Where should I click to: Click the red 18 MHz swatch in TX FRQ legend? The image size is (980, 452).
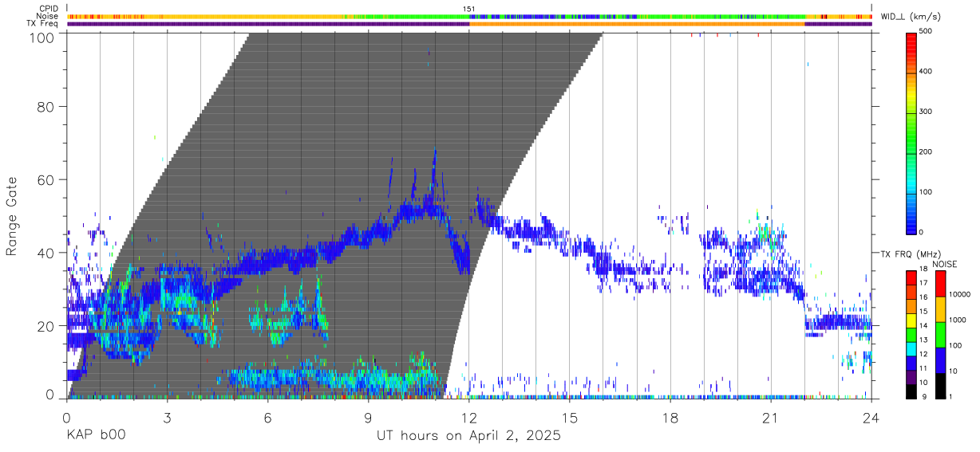[x=911, y=278]
